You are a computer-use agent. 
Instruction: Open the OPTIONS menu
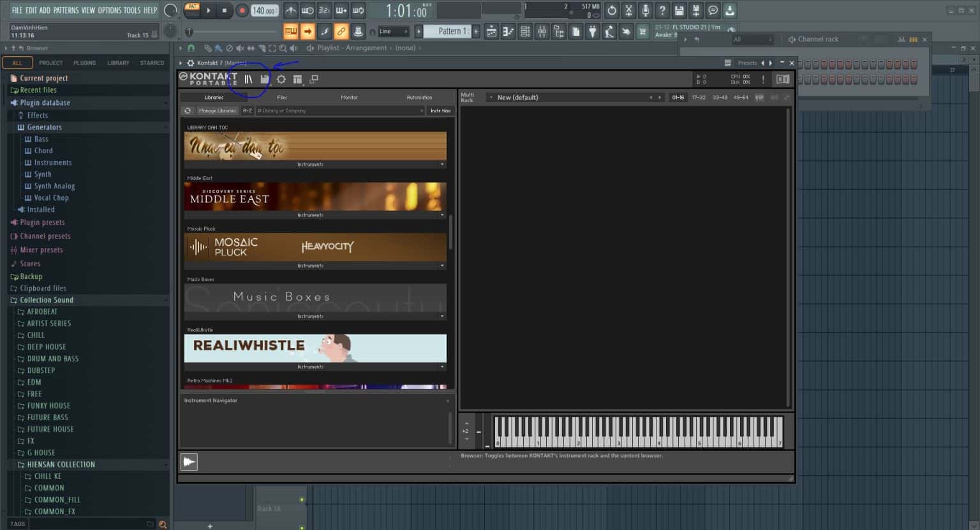110,10
